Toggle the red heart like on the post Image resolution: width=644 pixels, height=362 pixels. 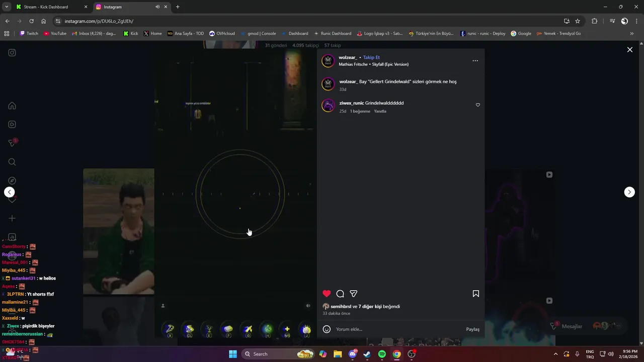pos(327,294)
